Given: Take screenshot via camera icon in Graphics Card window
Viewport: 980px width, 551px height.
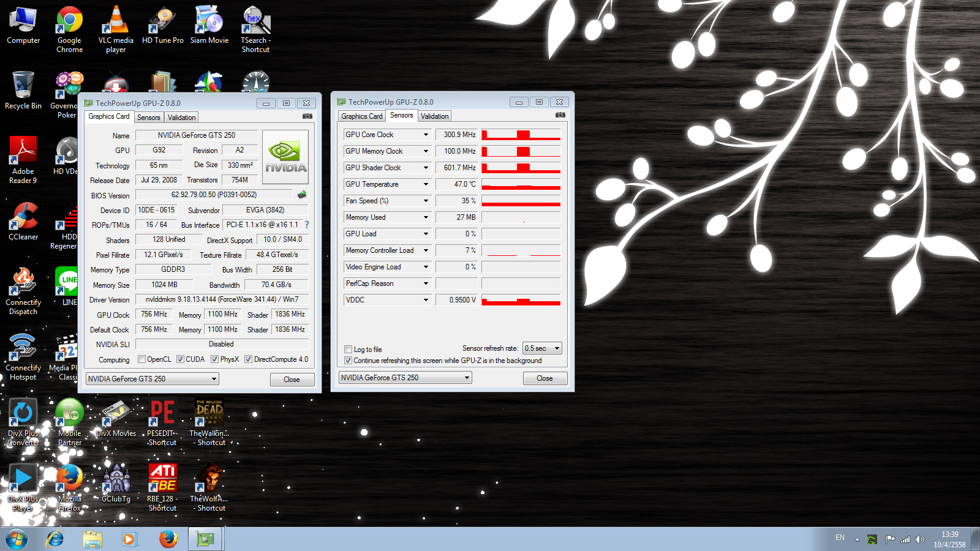Looking at the screenshot, I should [307, 116].
